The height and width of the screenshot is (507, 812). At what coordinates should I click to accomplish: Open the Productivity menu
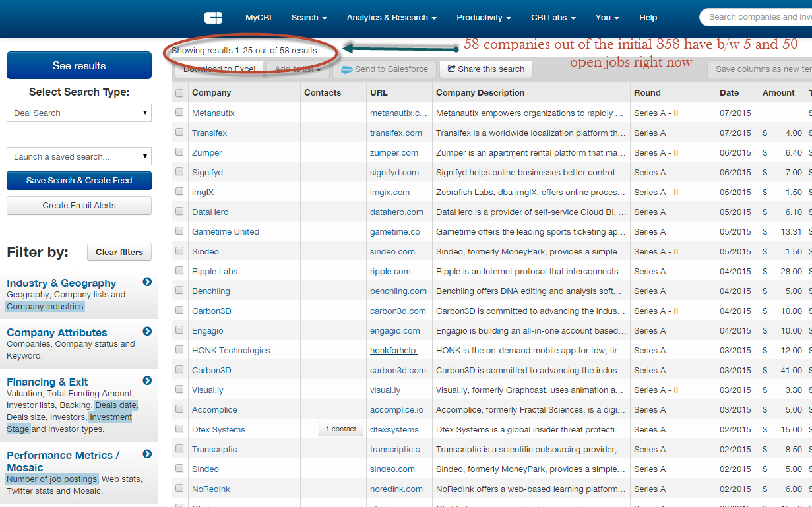[484, 18]
